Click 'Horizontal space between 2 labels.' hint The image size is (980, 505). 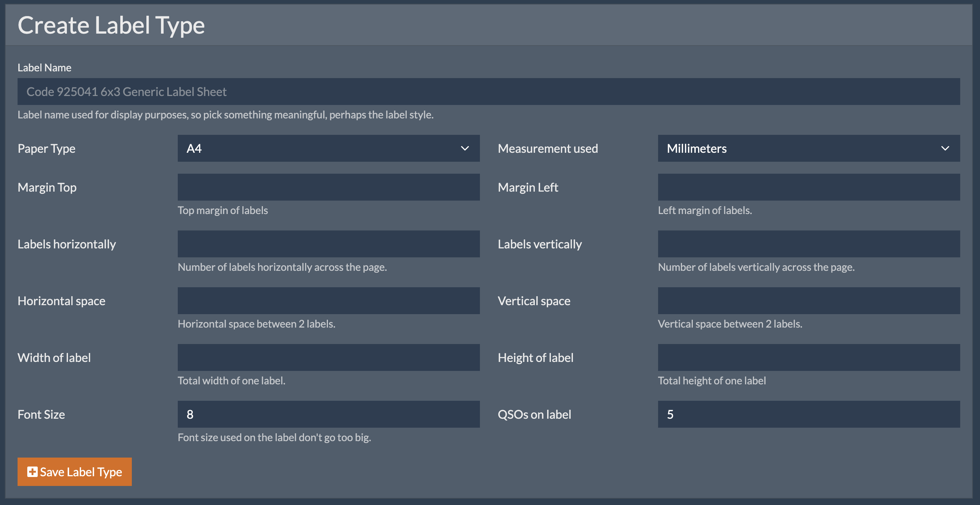(257, 324)
